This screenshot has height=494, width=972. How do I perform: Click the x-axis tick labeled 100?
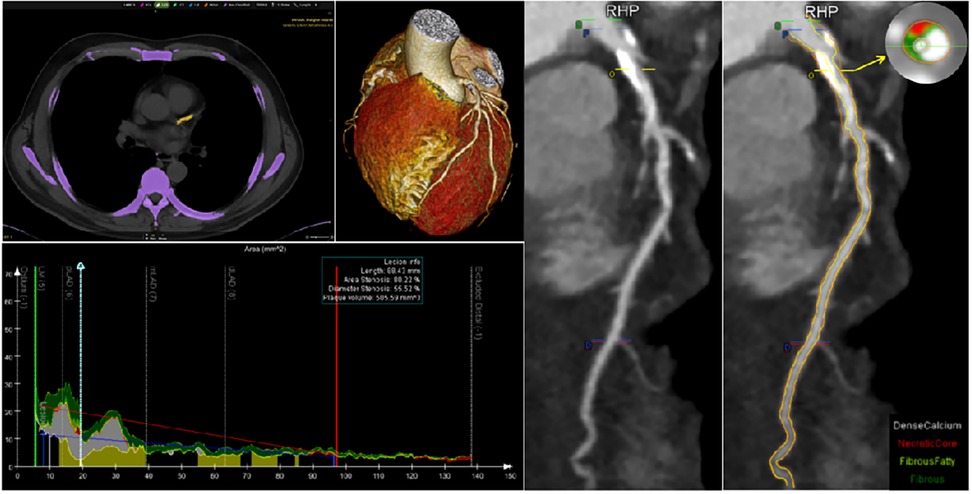tap(345, 477)
